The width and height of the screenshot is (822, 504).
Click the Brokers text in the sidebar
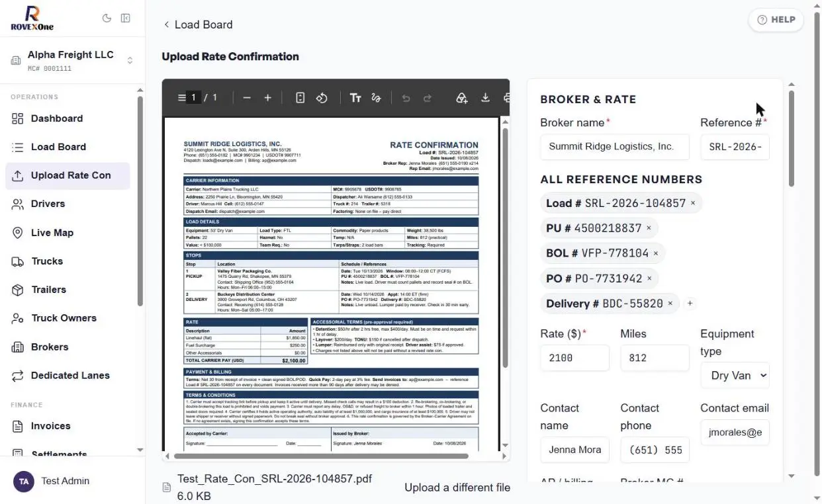(x=50, y=347)
